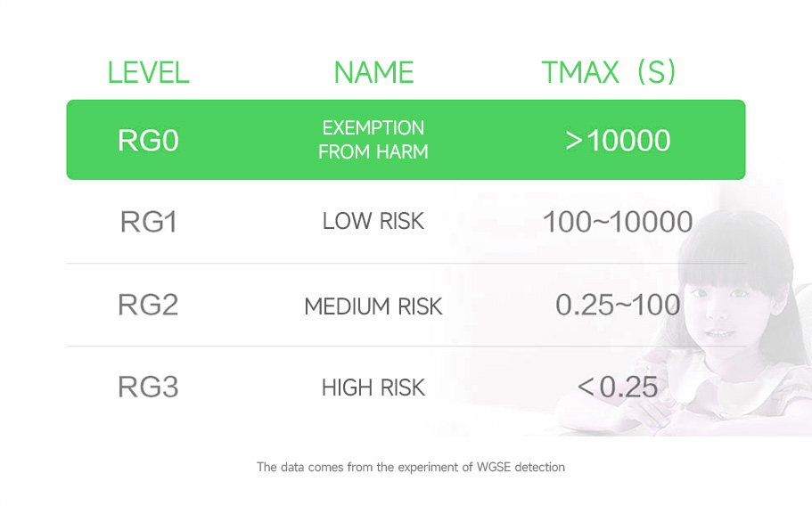Viewport: 812px width, 506px height.
Task: Click the HIGH RISK name
Action: (373, 388)
